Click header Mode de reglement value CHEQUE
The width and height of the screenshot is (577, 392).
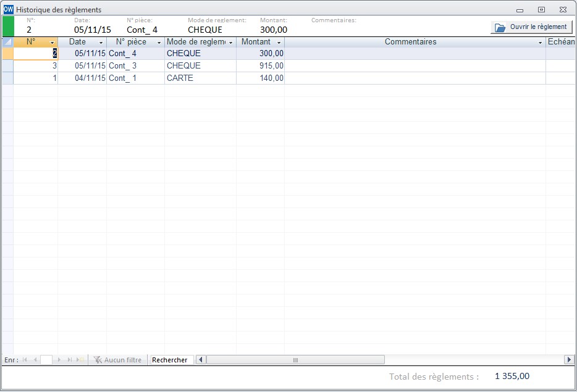(x=205, y=30)
